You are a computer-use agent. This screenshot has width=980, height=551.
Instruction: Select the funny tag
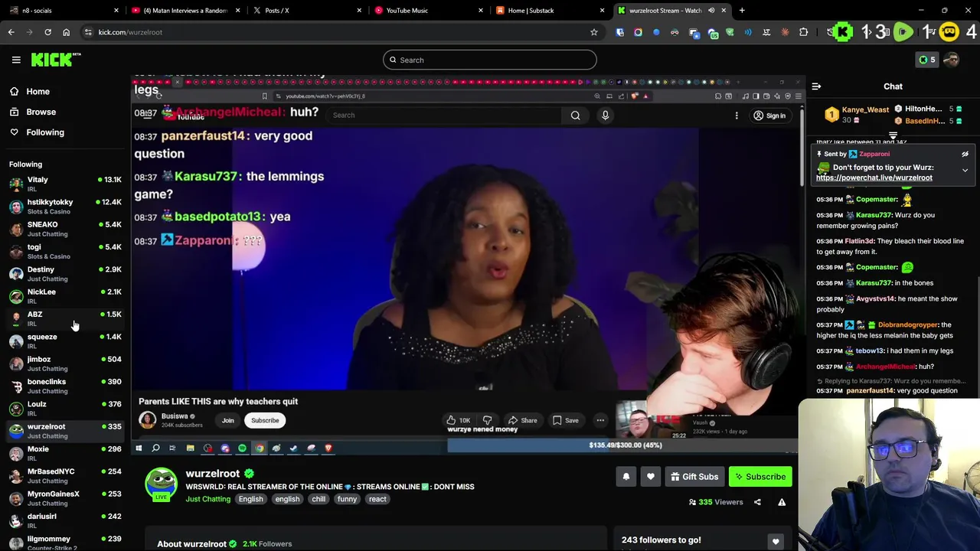coord(347,499)
